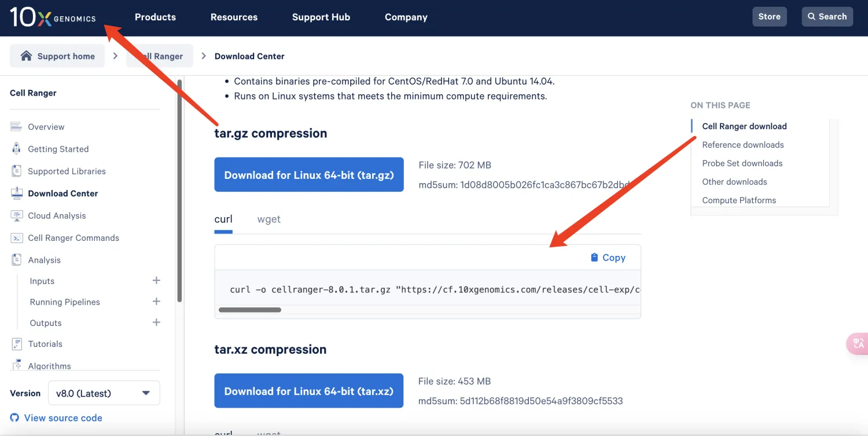Go to Support home breadcrumb
This screenshot has width=868, height=436.
(57, 56)
